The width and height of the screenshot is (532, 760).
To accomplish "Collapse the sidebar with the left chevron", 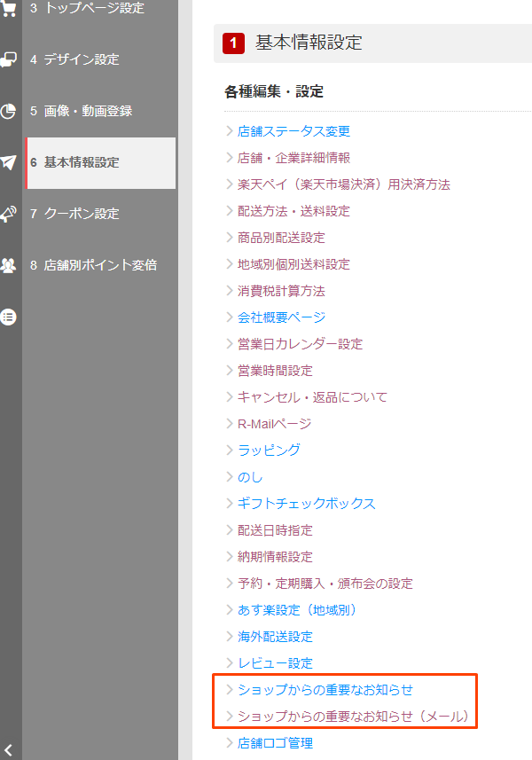I will point(8,750).
